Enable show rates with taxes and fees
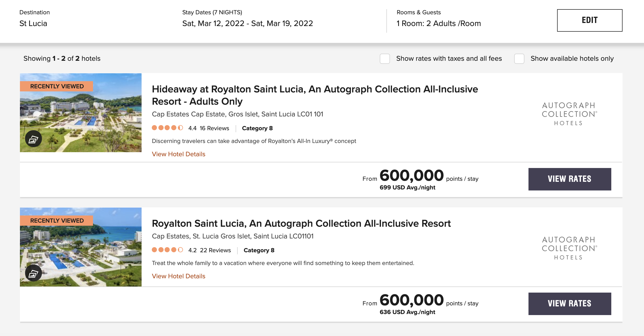 pyautogui.click(x=385, y=59)
